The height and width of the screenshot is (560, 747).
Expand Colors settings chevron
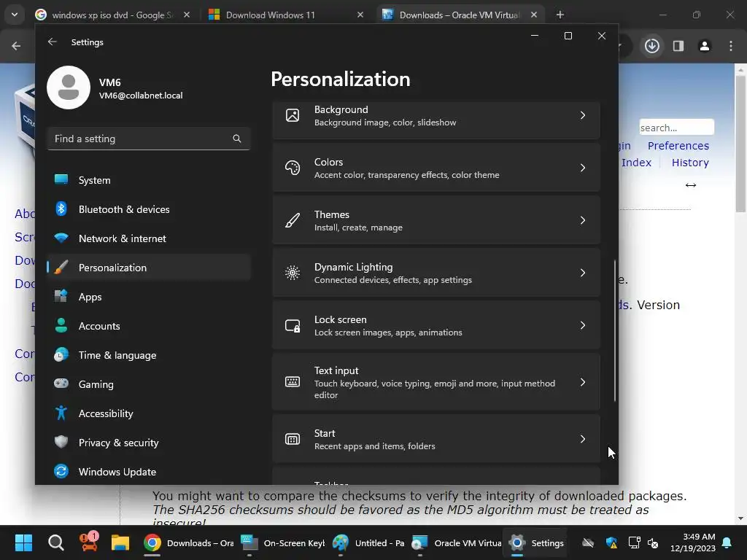pyautogui.click(x=583, y=168)
